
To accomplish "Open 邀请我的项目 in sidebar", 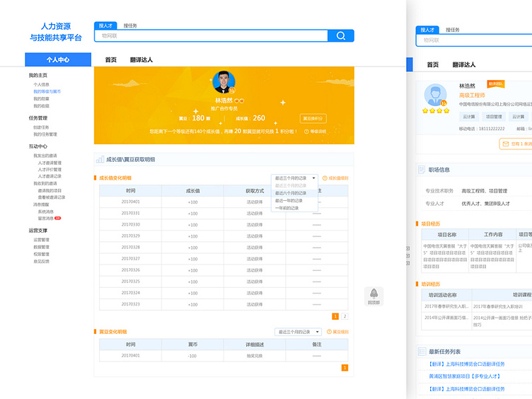I will [50, 191].
